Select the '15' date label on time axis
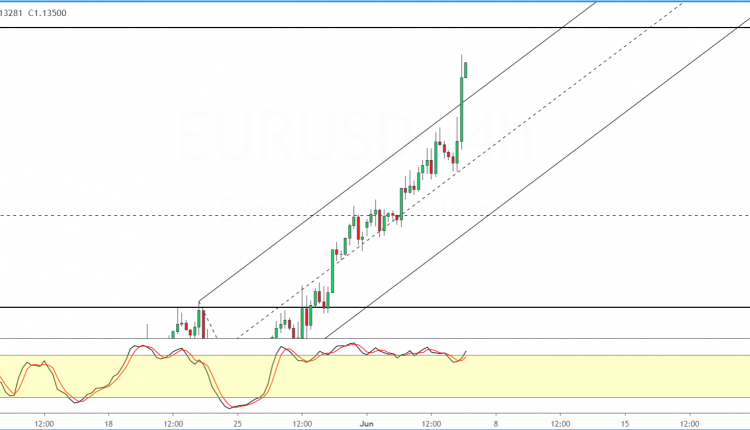Screen dimensions: 750x430 625,424
